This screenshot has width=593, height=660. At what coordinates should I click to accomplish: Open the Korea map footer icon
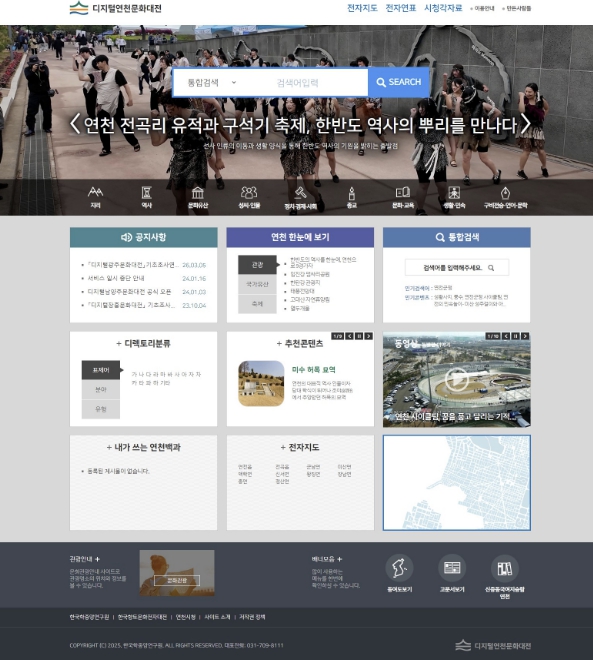click(399, 568)
